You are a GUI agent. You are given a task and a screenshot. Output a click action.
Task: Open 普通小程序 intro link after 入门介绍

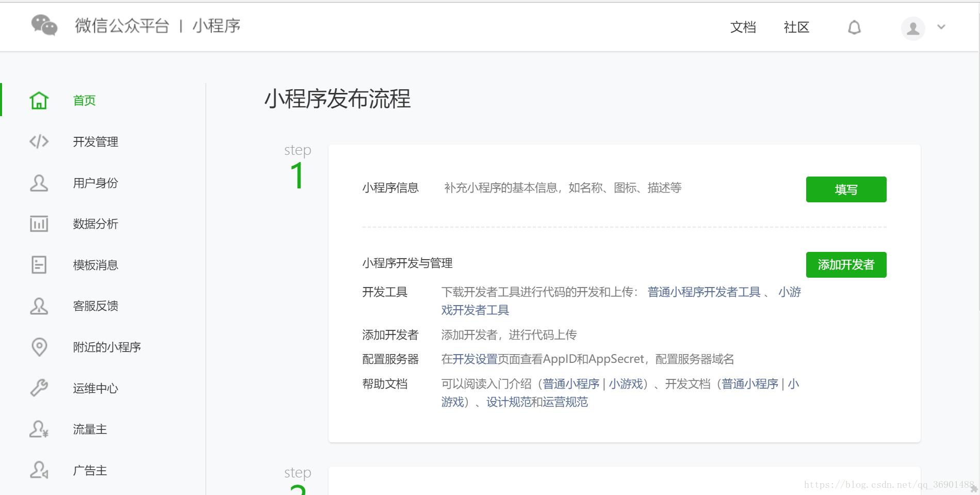pos(571,384)
